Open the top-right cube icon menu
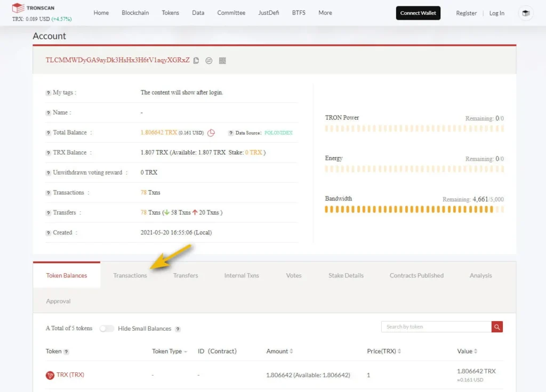Screen dimensions: 546x392 coord(526,13)
